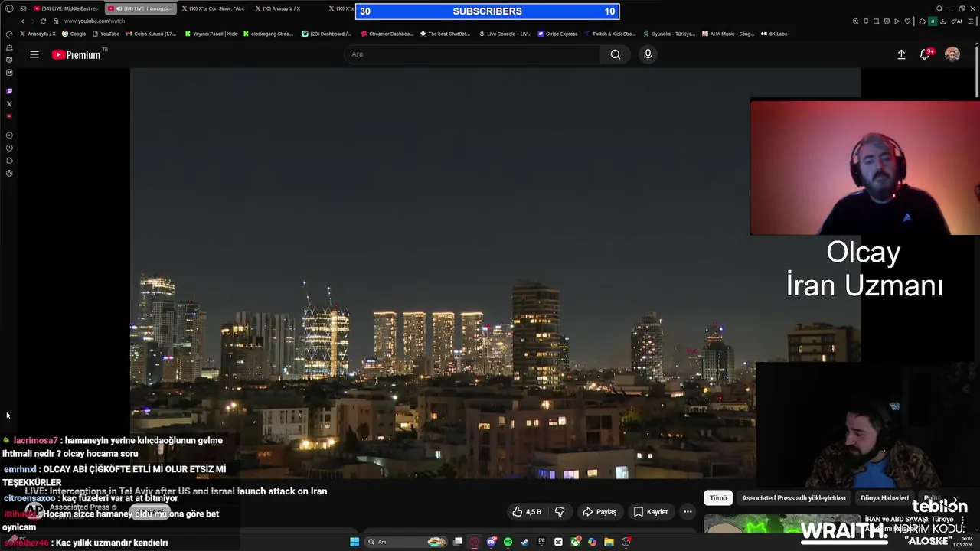Click the browser tab search magnifier
Image resolution: width=980 pixels, height=551 pixels.
[939, 8]
